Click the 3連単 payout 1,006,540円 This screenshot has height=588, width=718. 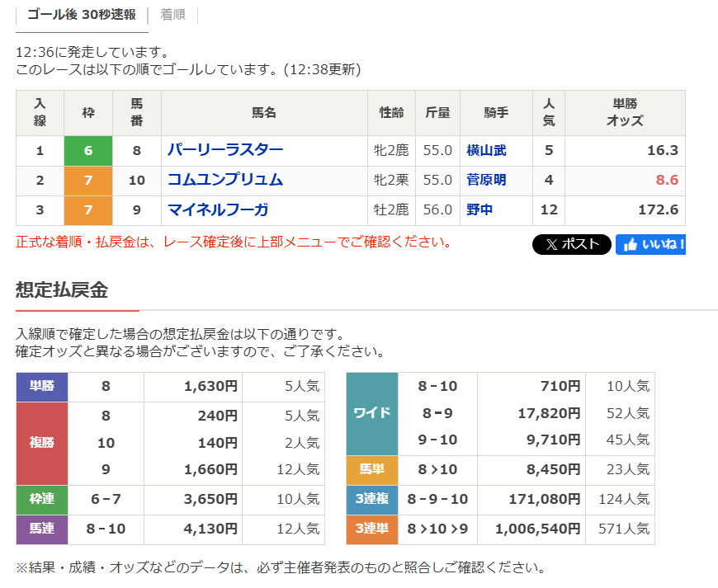pyautogui.click(x=537, y=529)
